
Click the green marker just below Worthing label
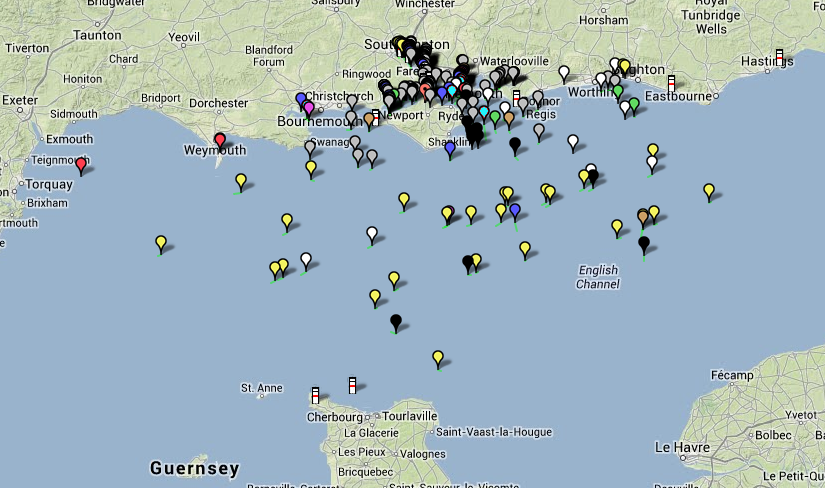[x=618, y=93]
